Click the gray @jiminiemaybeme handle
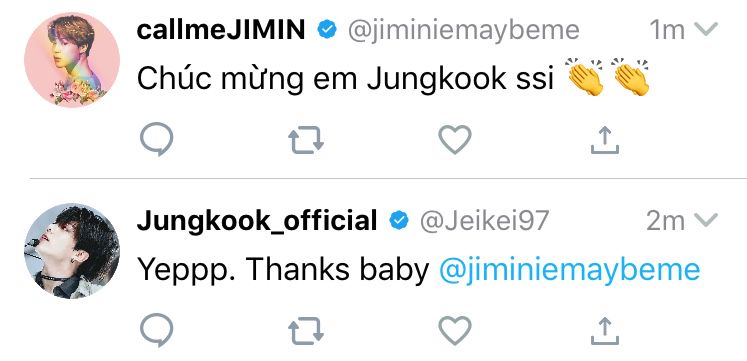 464,31
